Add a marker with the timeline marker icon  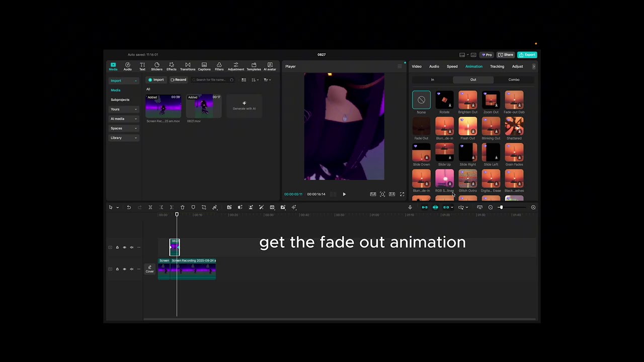point(193,207)
